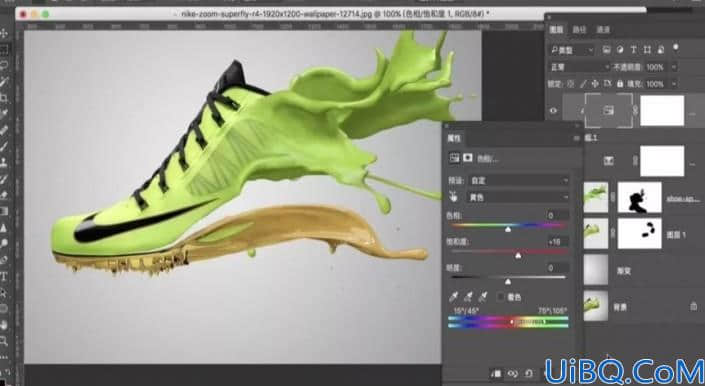Viewport: 705px width, 386px height.
Task: Filter layers by pixel layers icon
Action: (607, 49)
